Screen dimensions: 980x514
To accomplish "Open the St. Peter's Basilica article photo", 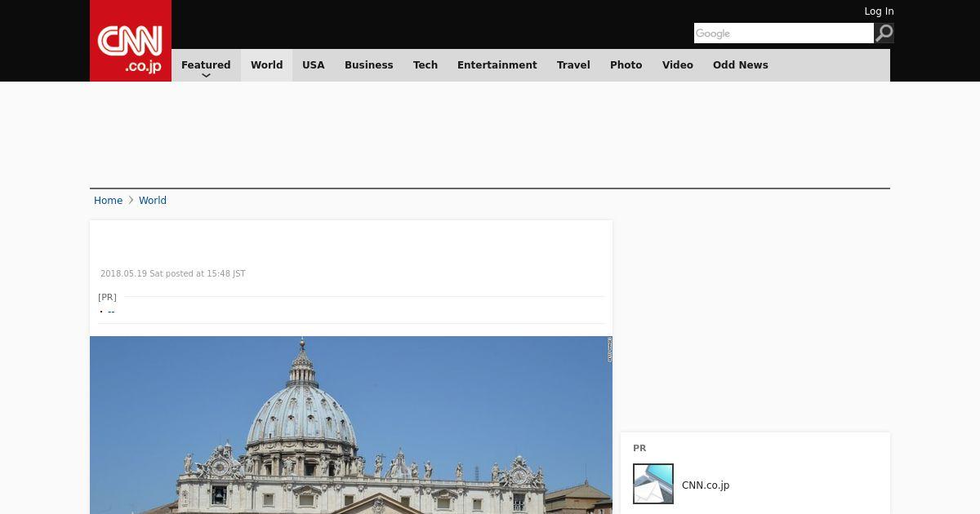I will tap(351, 425).
